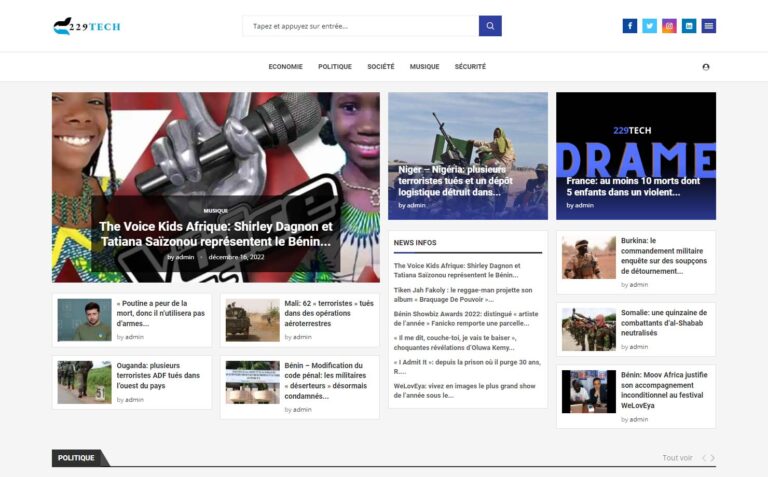Select the Economie menu item
768x477 pixels.
(x=286, y=67)
